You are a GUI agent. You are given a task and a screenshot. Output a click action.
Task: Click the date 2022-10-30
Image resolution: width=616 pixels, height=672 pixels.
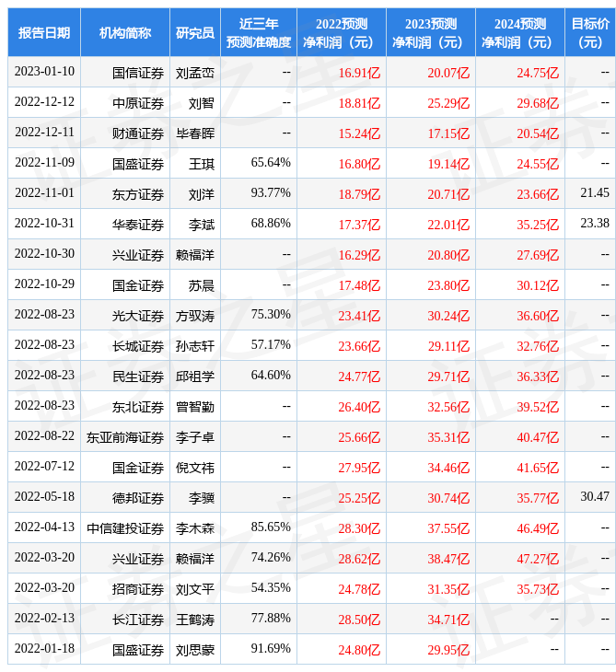[x=44, y=254]
